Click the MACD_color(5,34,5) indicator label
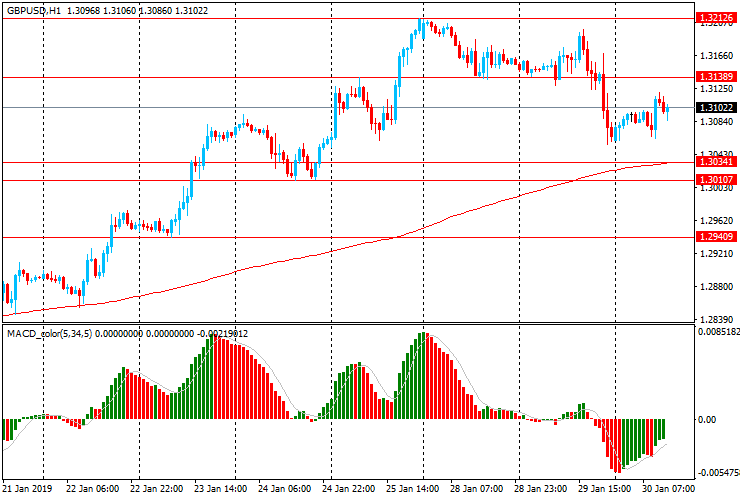Image resolution: width=740 pixels, height=500 pixels. point(49,334)
